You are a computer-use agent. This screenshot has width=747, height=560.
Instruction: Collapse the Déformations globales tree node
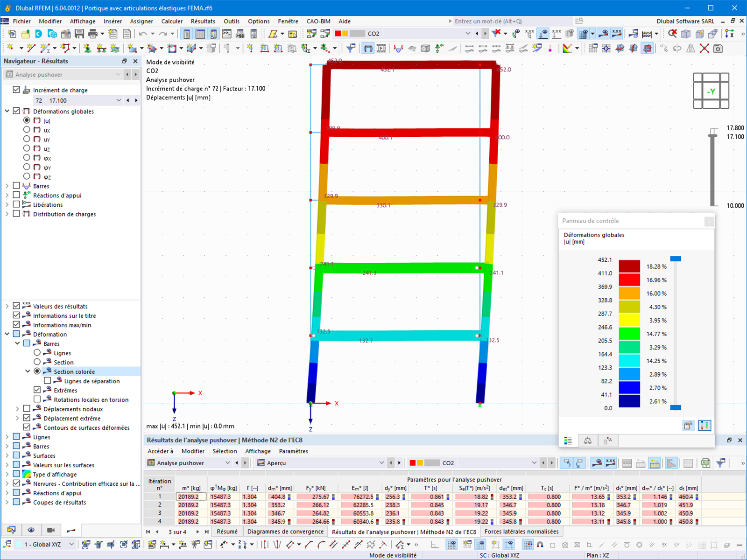(x=7, y=111)
